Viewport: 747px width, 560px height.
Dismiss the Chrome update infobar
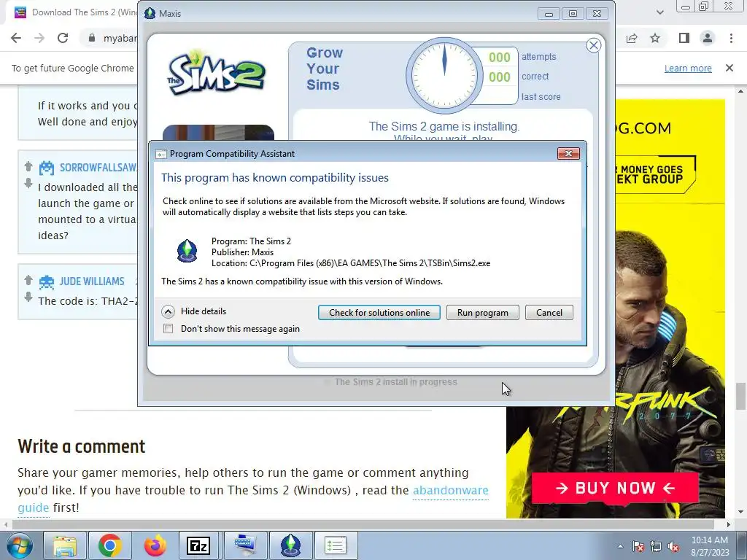tap(729, 68)
